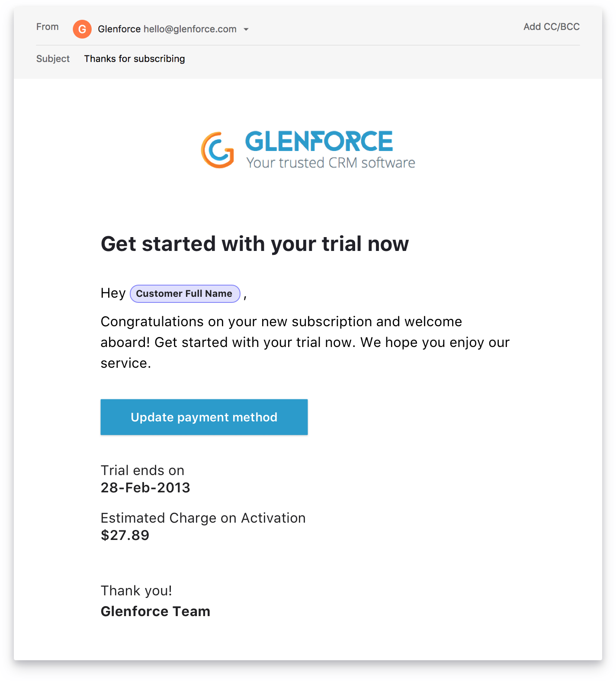Click the 'Glenforce Team' signature
Screen dimensions: 616x681
(x=155, y=611)
